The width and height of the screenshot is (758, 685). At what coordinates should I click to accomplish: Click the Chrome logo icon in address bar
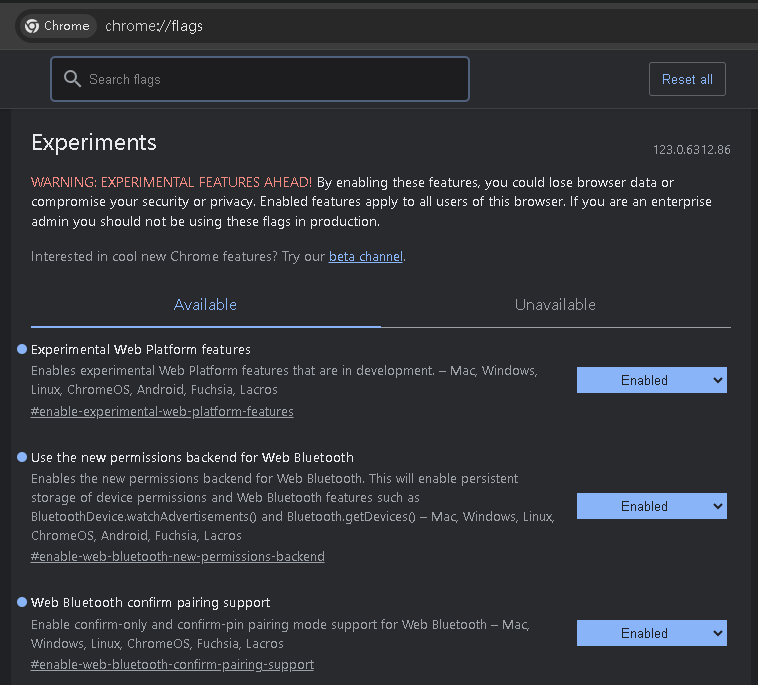point(32,26)
